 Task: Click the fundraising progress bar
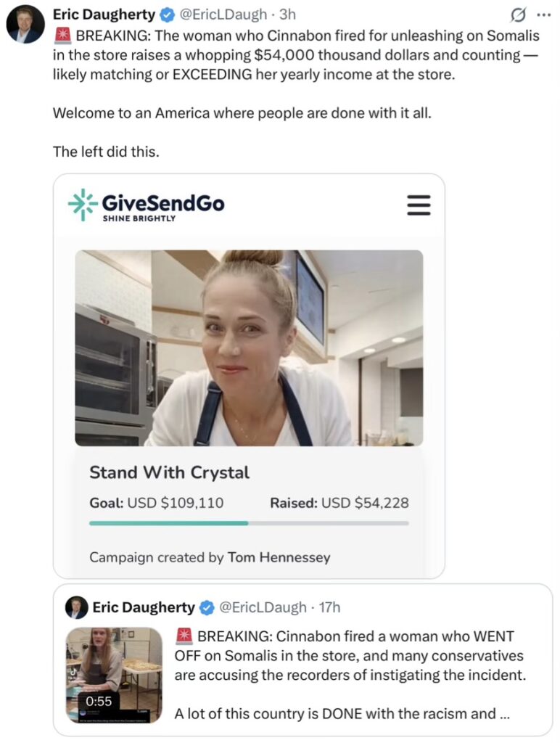click(x=249, y=523)
